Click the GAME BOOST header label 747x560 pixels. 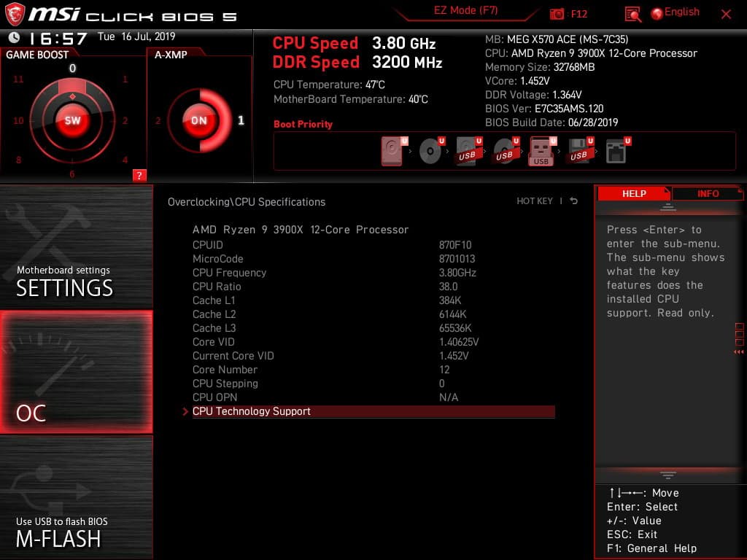pos(37,55)
